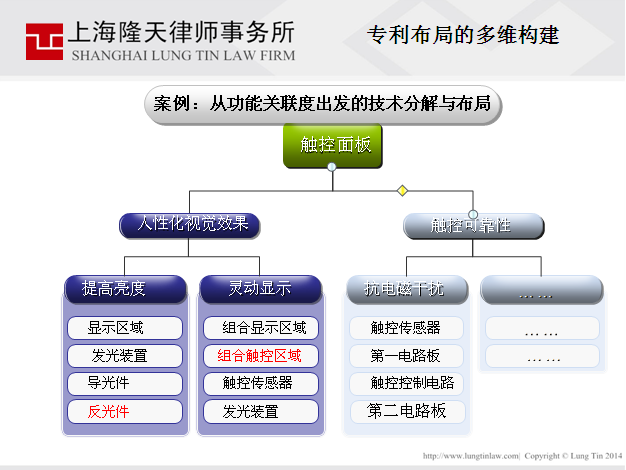
Task: Click the gray ellipsis column header
Action: coord(542,290)
